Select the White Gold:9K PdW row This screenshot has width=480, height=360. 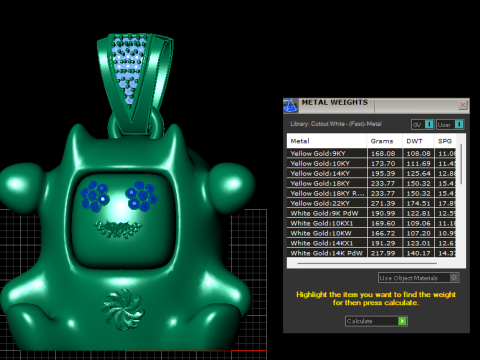tap(371, 213)
